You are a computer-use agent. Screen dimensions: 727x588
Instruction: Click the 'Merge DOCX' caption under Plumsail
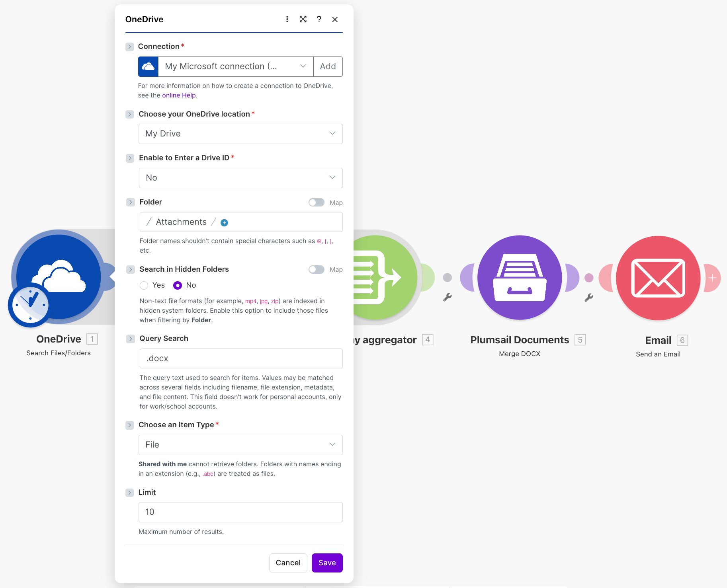point(520,354)
